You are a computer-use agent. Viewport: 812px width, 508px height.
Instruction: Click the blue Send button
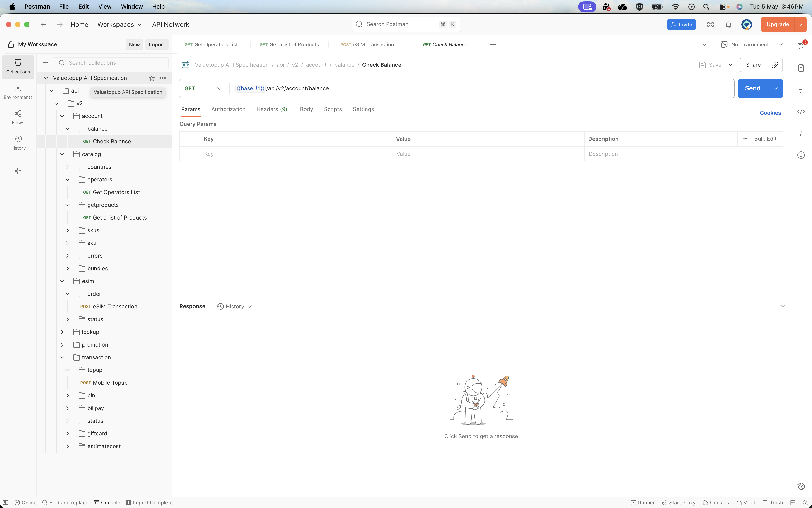tap(753, 88)
